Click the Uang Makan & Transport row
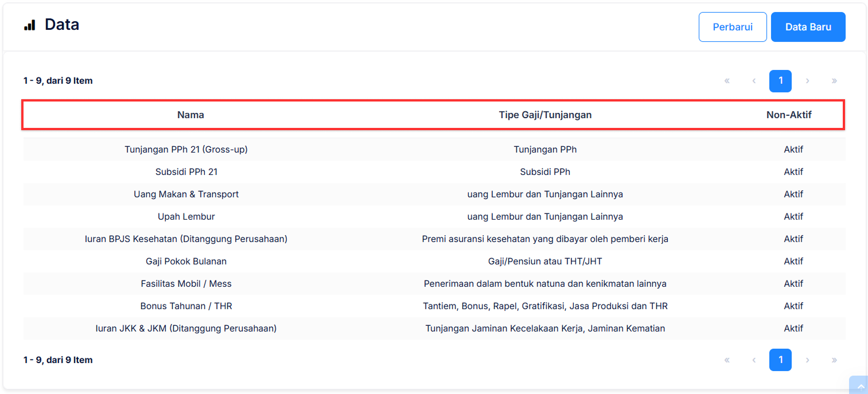The height and width of the screenshot is (394, 868). pos(186,194)
